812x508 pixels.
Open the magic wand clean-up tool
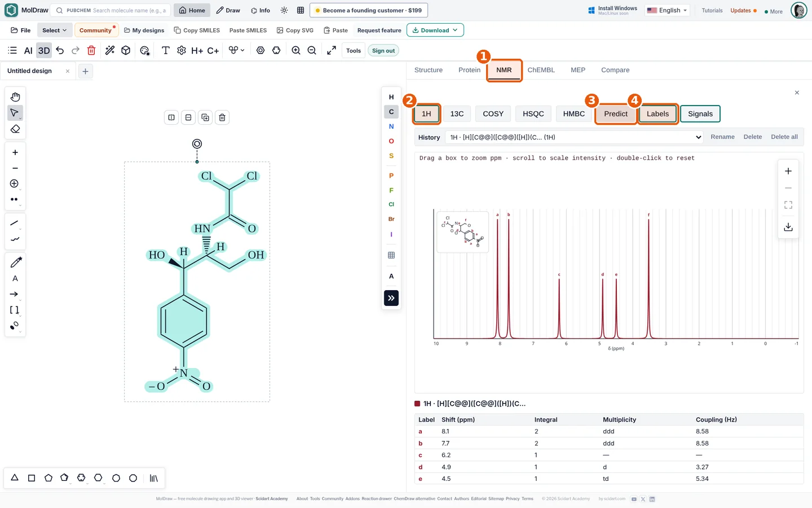(x=110, y=50)
